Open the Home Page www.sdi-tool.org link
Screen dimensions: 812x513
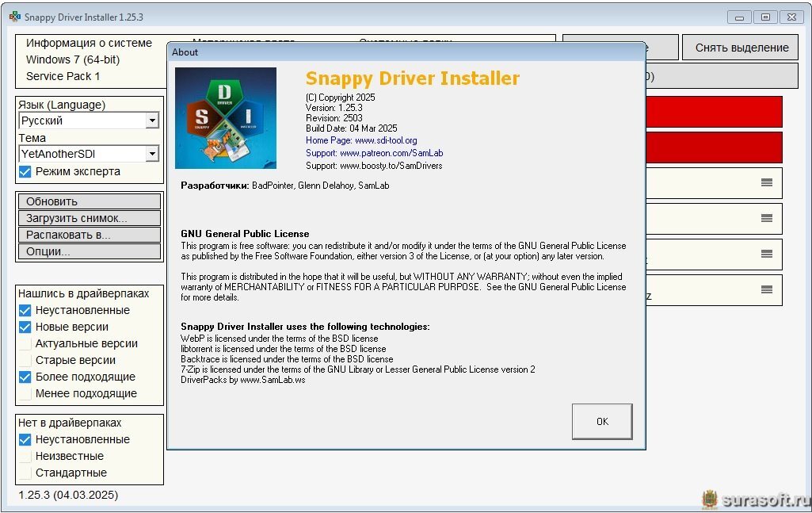tap(361, 140)
